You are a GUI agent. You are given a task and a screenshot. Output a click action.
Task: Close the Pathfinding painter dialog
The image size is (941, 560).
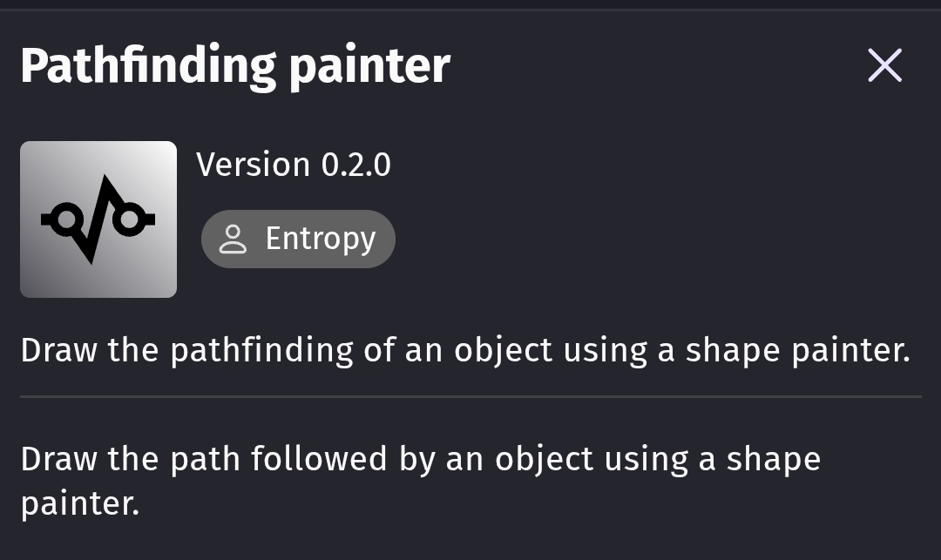[884, 65]
